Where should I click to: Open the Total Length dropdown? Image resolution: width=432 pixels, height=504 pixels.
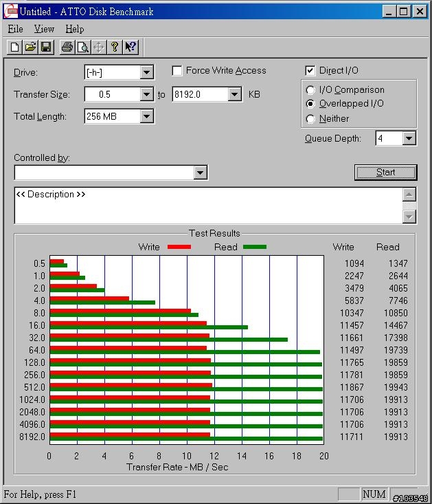(x=146, y=116)
